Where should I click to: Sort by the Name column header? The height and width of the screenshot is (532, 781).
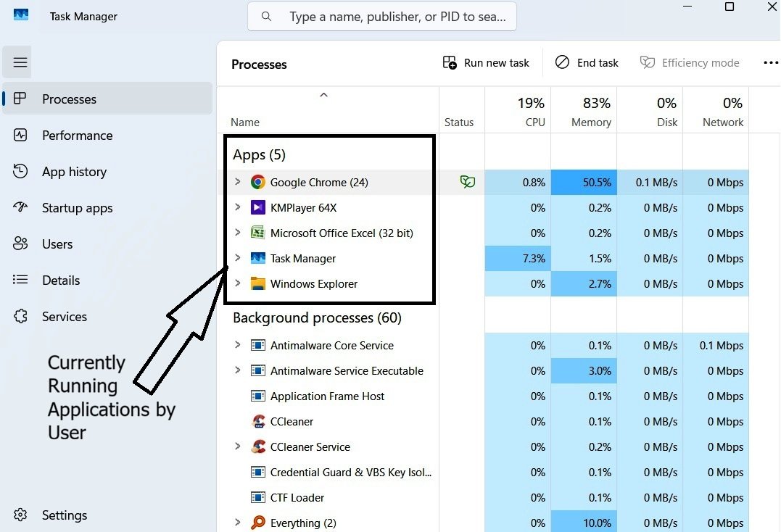[328, 110]
